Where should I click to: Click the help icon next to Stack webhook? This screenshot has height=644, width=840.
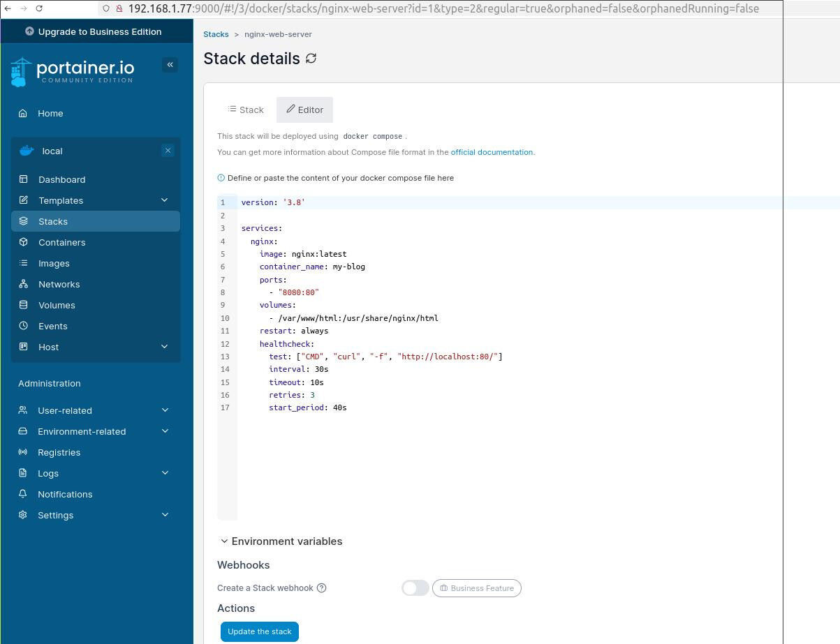322,588
